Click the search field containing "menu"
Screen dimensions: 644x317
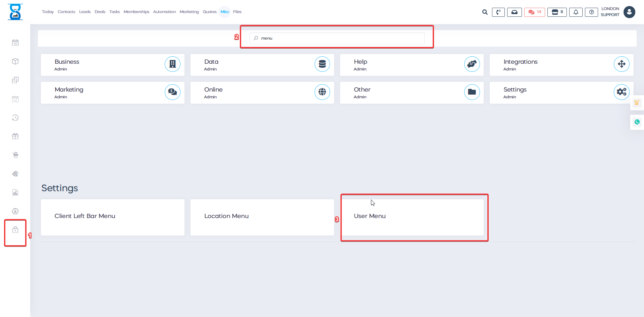point(337,38)
